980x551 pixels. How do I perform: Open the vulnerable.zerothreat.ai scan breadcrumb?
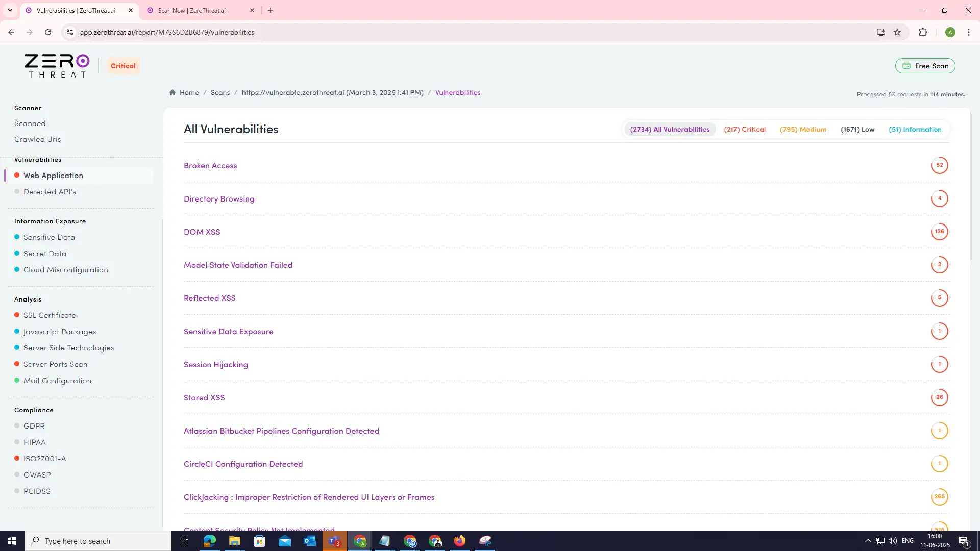[x=332, y=92]
